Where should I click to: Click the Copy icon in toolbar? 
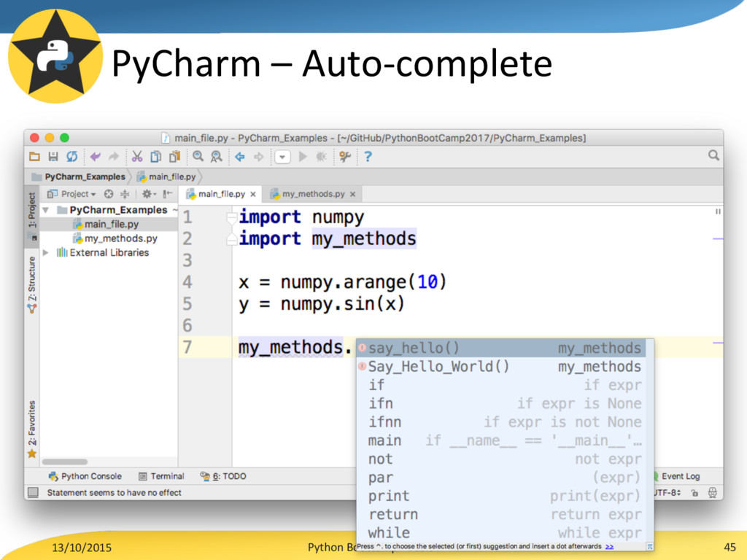coord(156,157)
